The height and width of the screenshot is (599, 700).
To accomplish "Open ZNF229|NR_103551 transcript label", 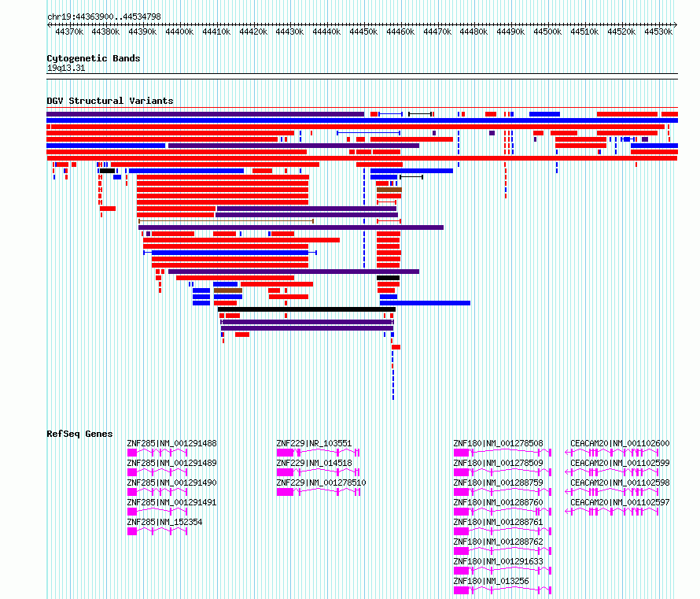I will tap(314, 443).
